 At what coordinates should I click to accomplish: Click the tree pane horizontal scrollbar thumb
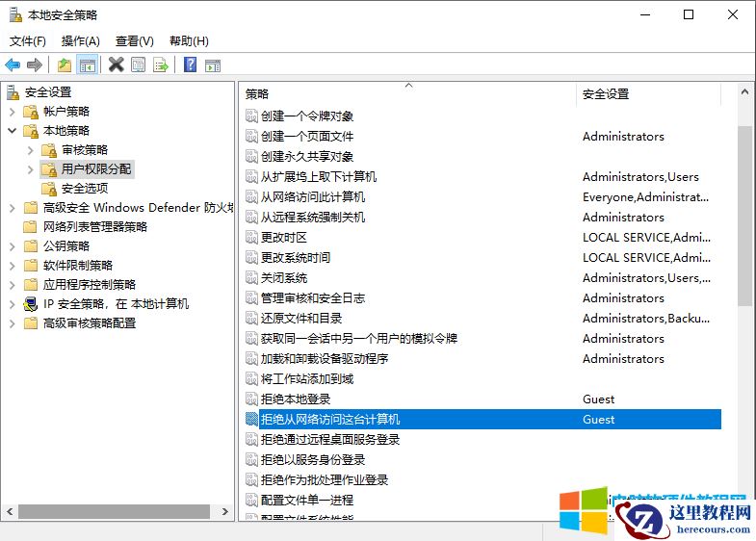coord(114,511)
